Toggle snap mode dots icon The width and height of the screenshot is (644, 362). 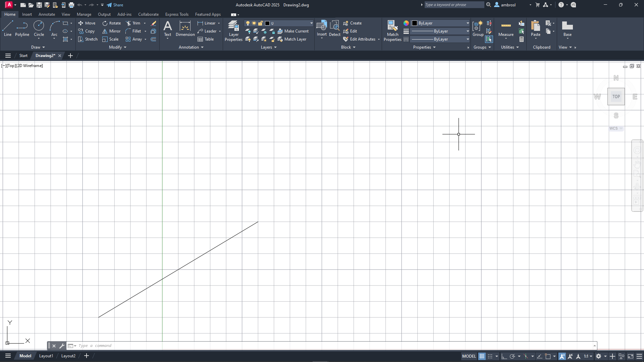pyautogui.click(x=490, y=356)
